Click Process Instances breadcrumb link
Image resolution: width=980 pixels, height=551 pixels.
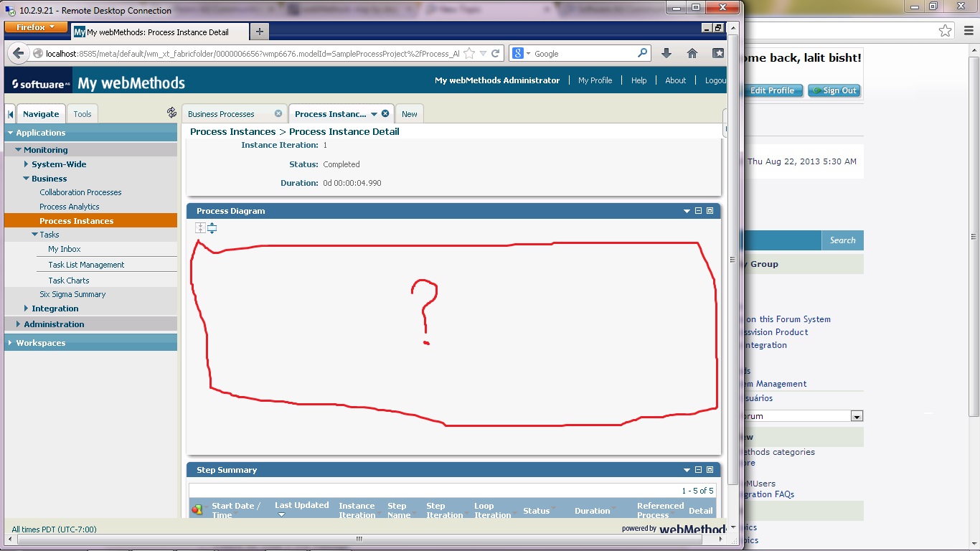(232, 131)
